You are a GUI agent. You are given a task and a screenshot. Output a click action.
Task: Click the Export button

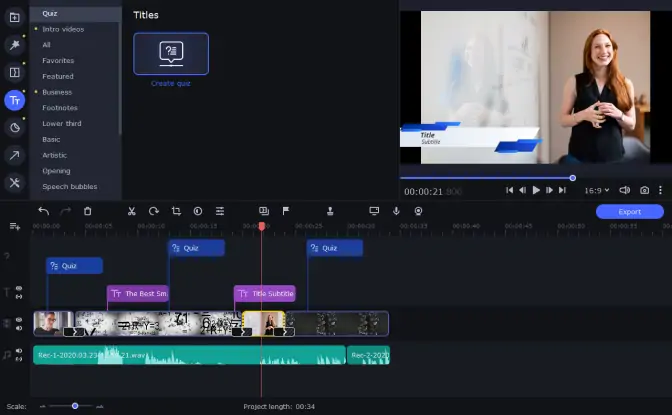point(630,212)
